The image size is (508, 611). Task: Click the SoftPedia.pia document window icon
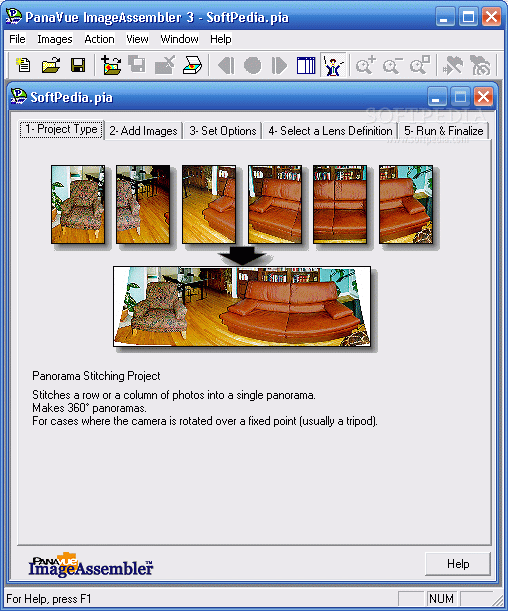click(18, 96)
